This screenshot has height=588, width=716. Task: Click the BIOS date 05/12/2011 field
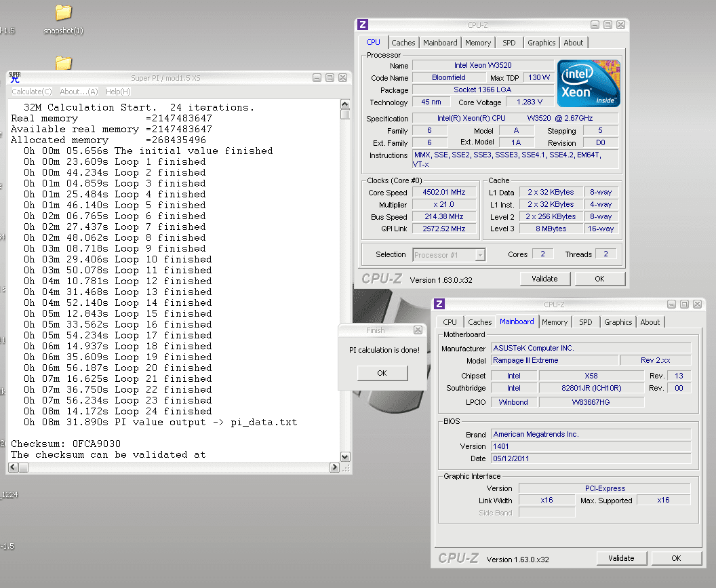(591, 458)
